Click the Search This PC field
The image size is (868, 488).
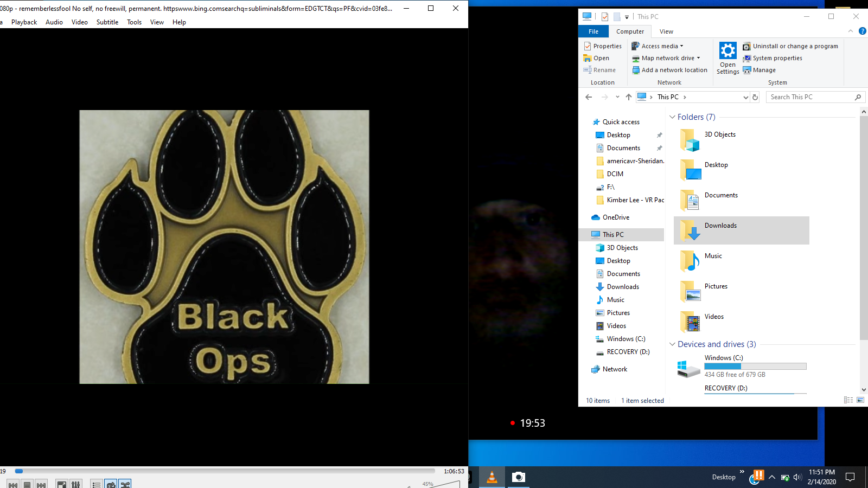point(815,97)
